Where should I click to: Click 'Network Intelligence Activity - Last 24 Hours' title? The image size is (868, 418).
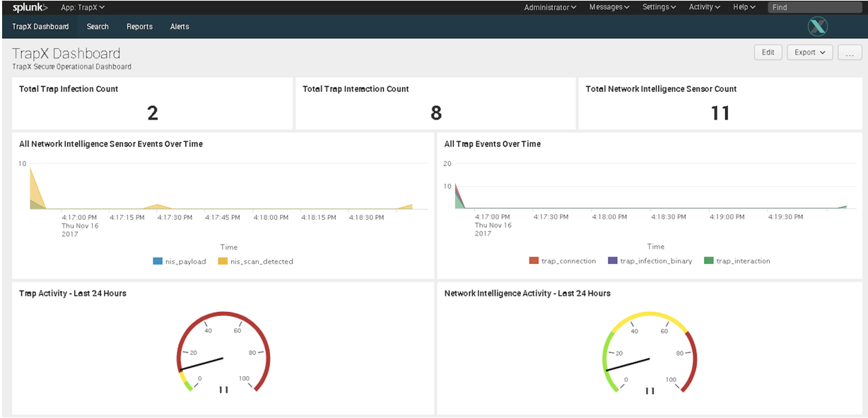[527, 293]
